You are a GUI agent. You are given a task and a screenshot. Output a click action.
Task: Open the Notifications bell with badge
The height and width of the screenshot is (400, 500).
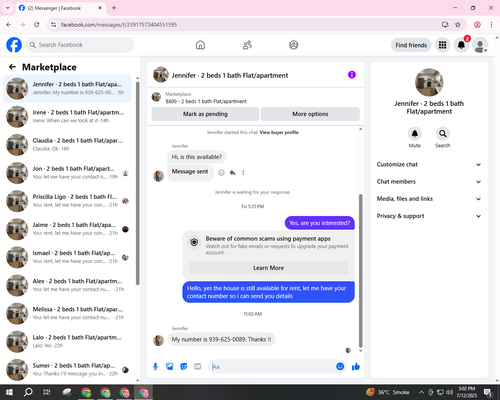[462, 45]
